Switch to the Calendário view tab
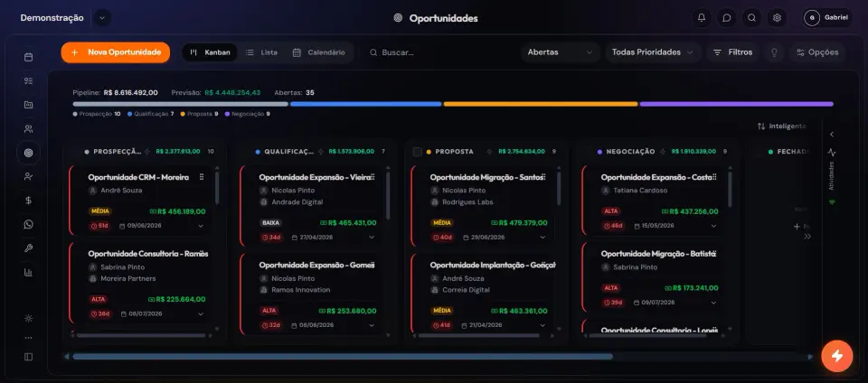Image resolution: width=868 pixels, height=383 pixels. point(319,52)
